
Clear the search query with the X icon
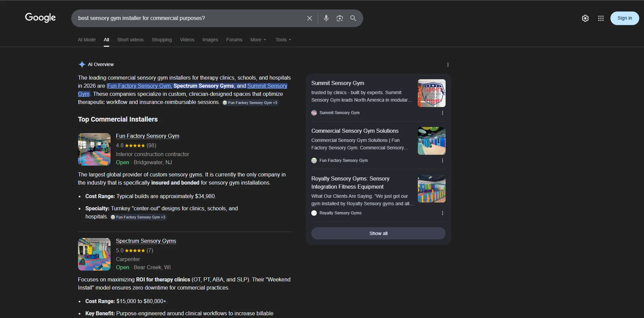[309, 18]
